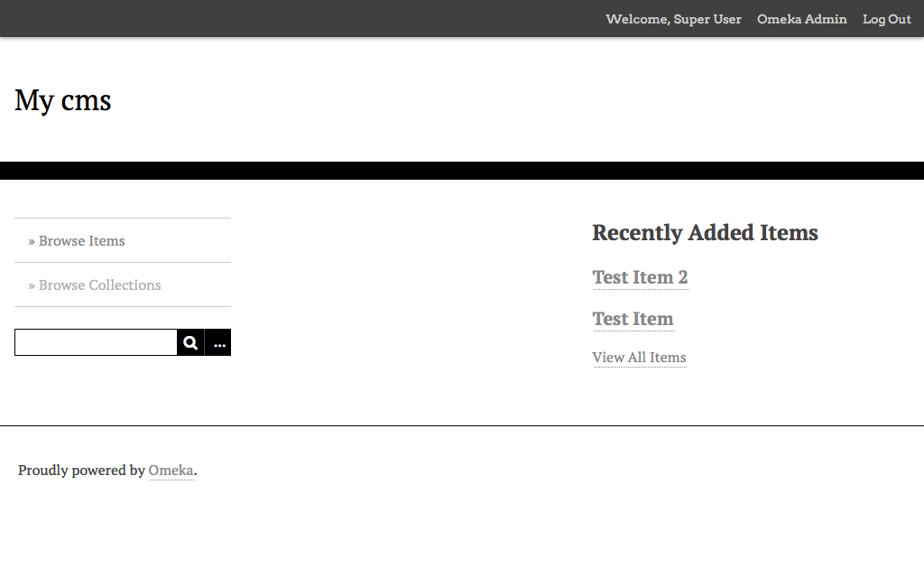Open the Test Item entry
The height and width of the screenshot is (578, 924).
point(633,319)
